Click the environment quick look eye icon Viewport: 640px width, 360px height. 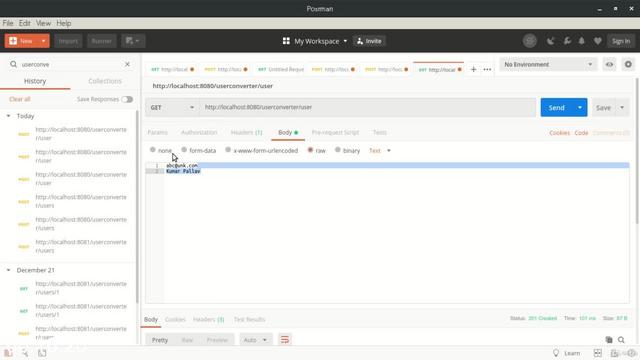click(x=609, y=64)
